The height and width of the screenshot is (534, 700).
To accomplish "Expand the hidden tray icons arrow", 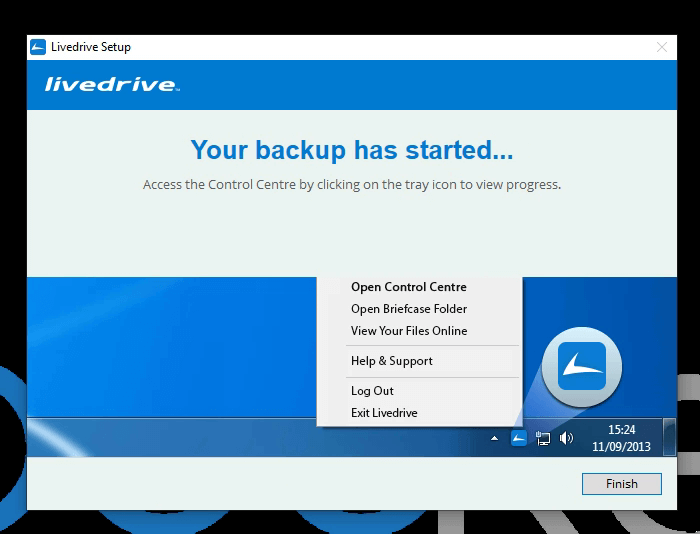I will pos(494,438).
